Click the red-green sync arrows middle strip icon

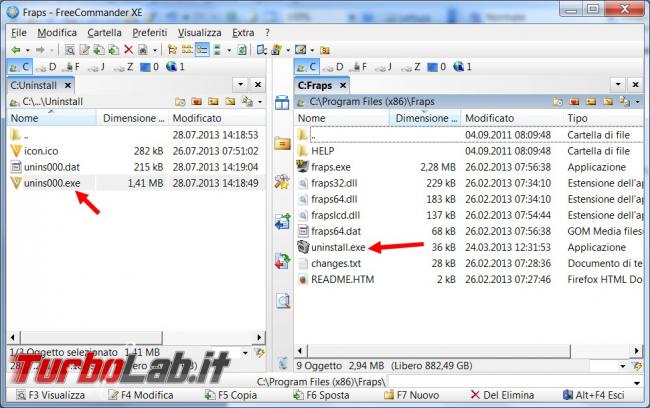pos(282,261)
